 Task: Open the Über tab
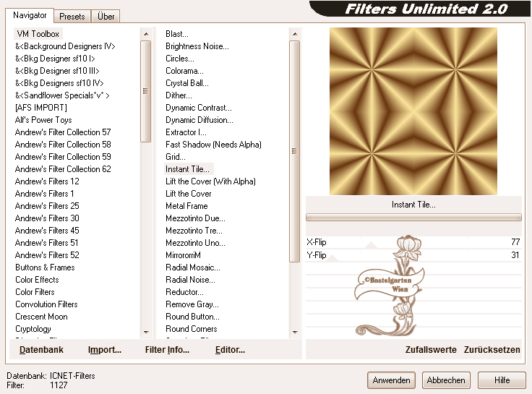106,17
